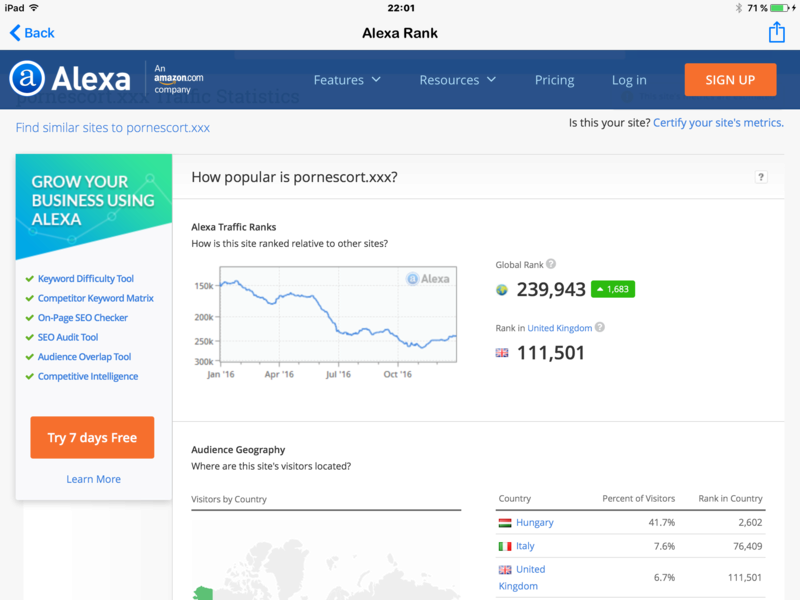Open Find similar sites link
800x600 pixels.
coord(113,128)
